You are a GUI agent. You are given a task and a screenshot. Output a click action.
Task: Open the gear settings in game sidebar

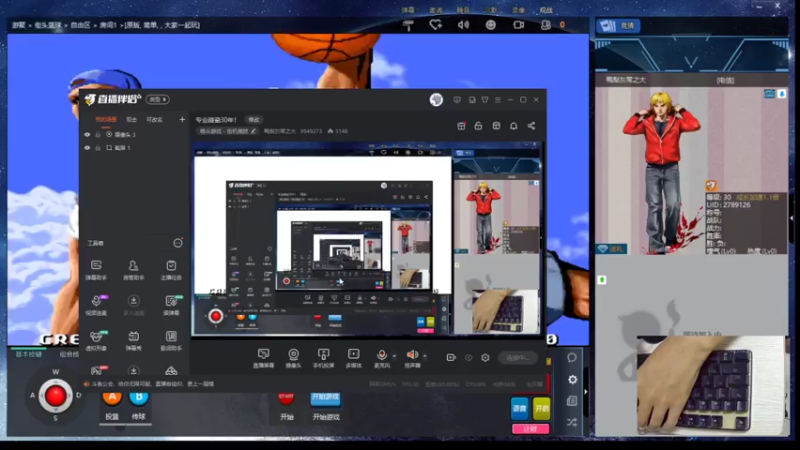pyautogui.click(x=572, y=380)
